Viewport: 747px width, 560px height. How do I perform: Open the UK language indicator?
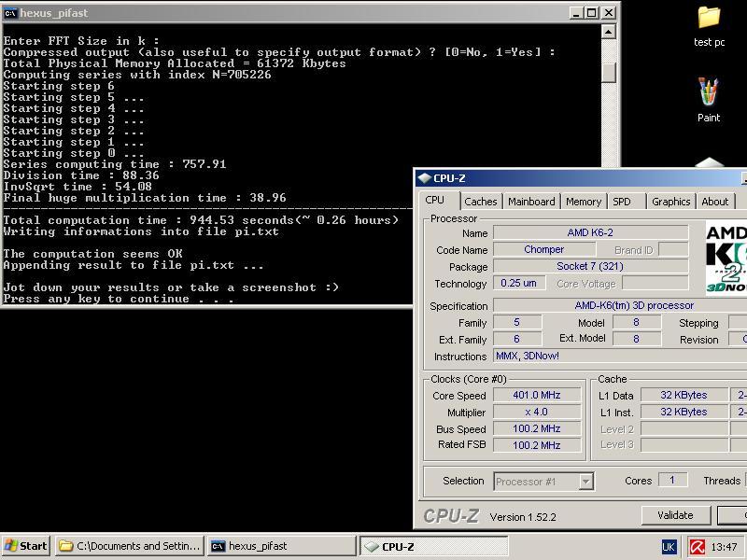[669, 547]
